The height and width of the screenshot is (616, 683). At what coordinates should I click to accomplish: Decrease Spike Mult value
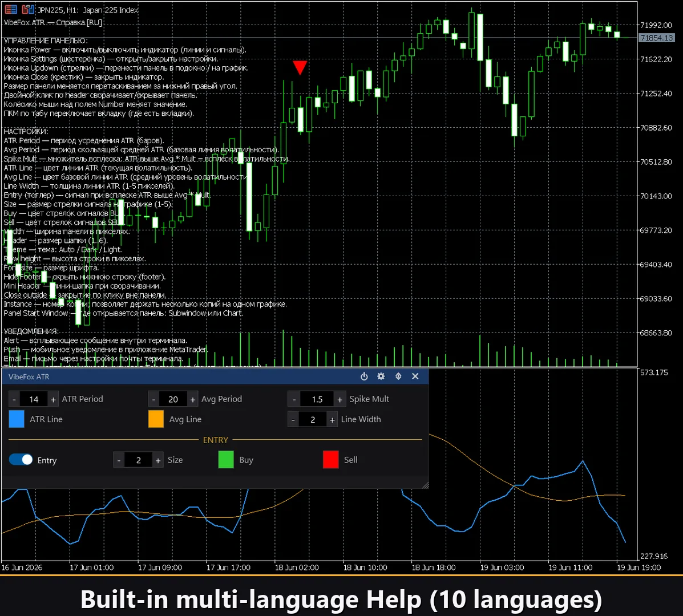point(294,399)
